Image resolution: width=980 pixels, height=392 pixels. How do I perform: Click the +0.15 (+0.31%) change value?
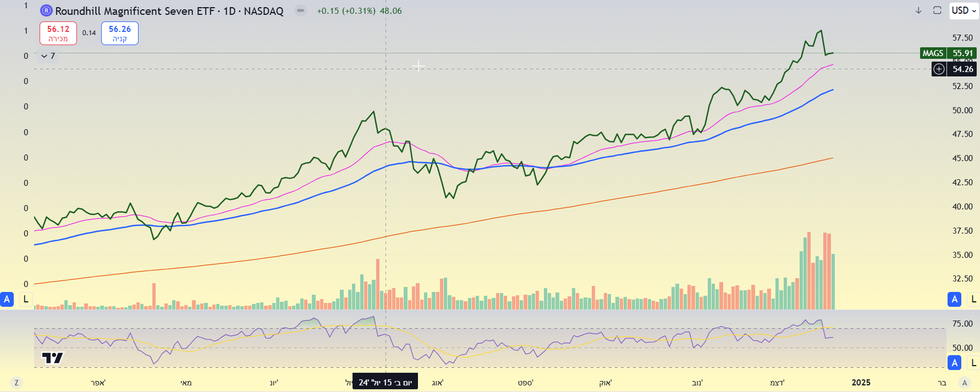tap(346, 11)
